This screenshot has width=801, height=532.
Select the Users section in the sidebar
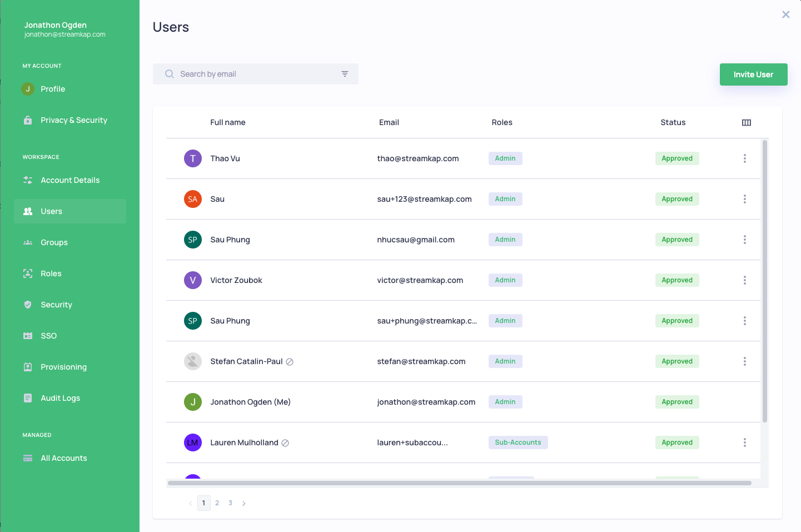point(51,211)
